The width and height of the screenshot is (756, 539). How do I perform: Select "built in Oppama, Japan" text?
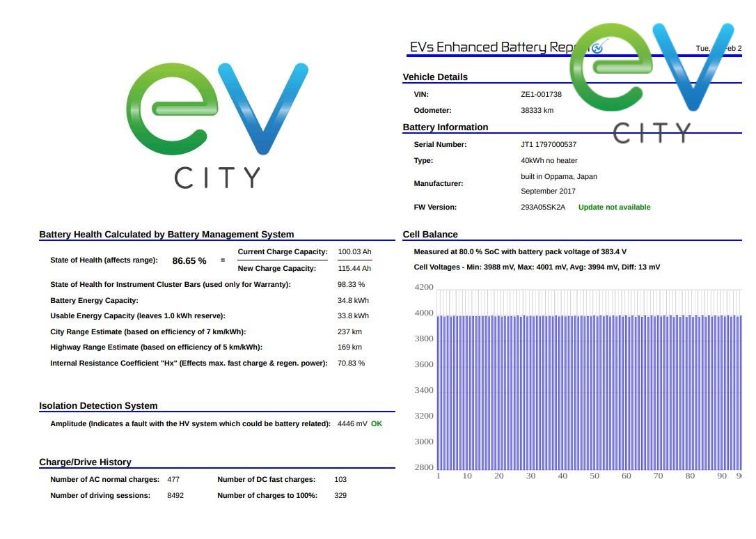(559, 176)
